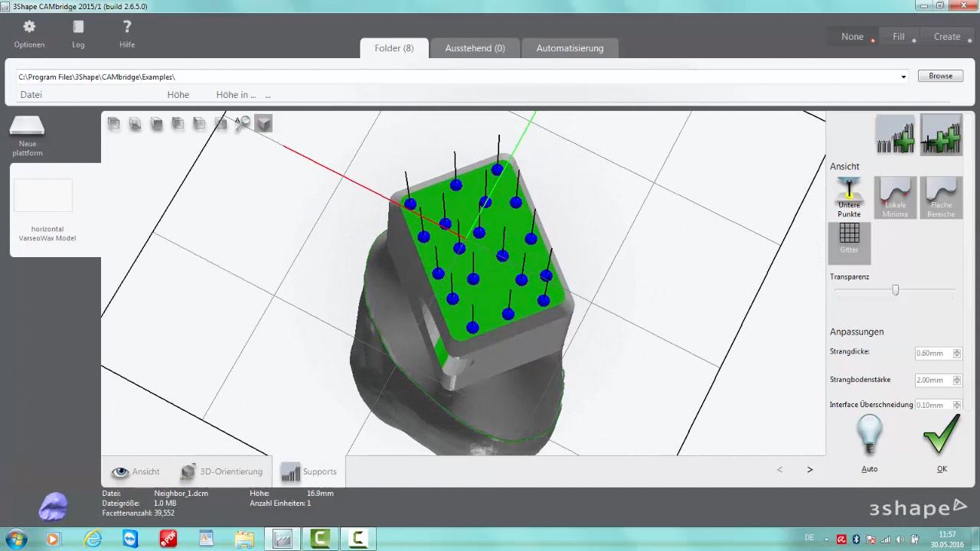Image resolution: width=980 pixels, height=551 pixels.
Task: Toggle Flache Bereiche view
Action: 941,197
